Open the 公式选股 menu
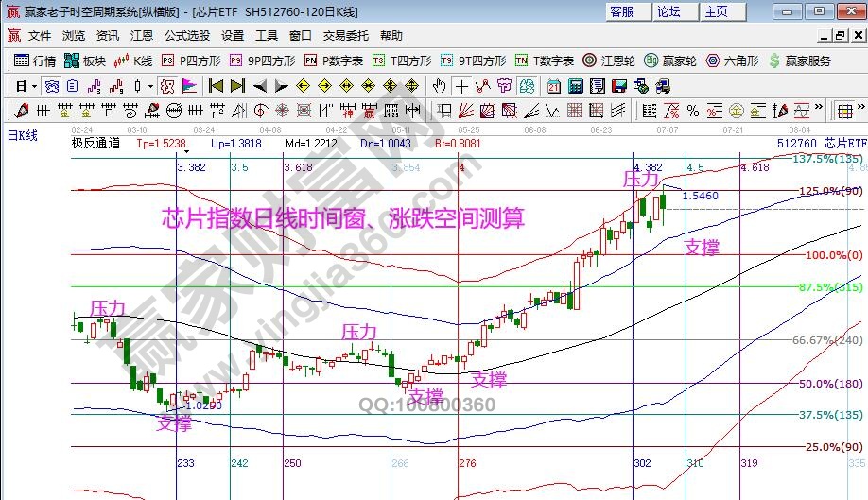The image size is (868, 500). pyautogui.click(x=187, y=36)
